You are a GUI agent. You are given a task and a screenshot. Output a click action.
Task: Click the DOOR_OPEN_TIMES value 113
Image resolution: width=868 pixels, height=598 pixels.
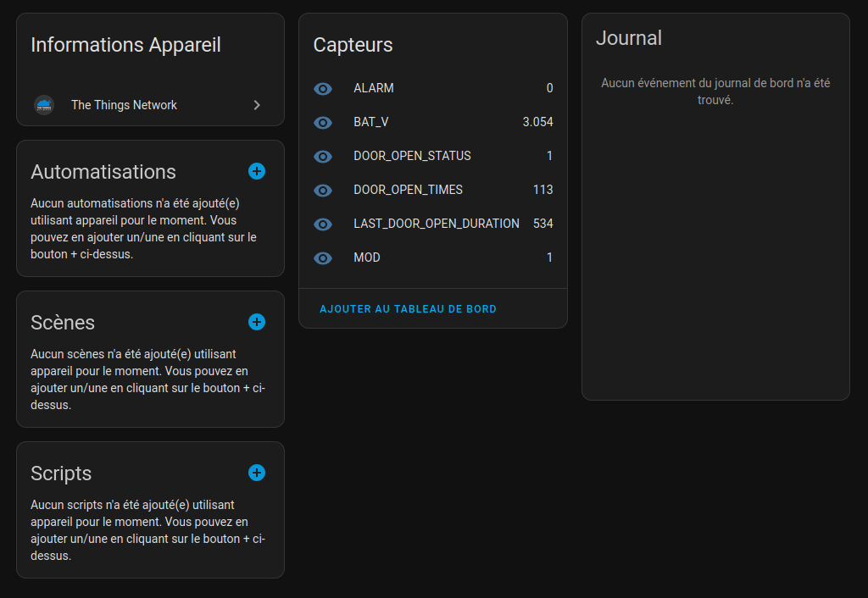[x=543, y=190]
